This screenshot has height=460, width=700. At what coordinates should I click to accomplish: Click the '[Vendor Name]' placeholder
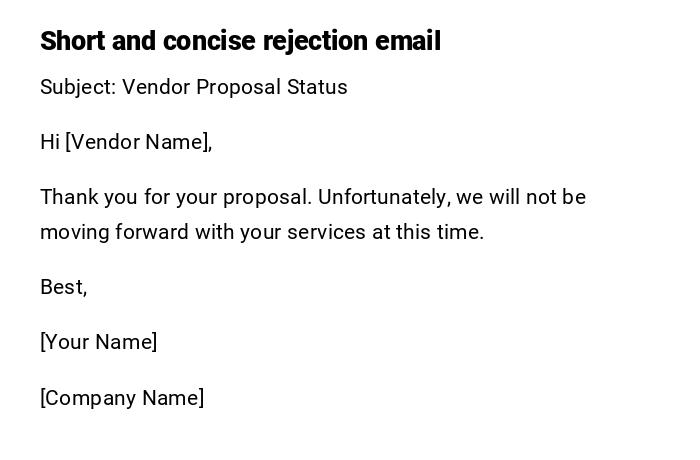(x=138, y=142)
